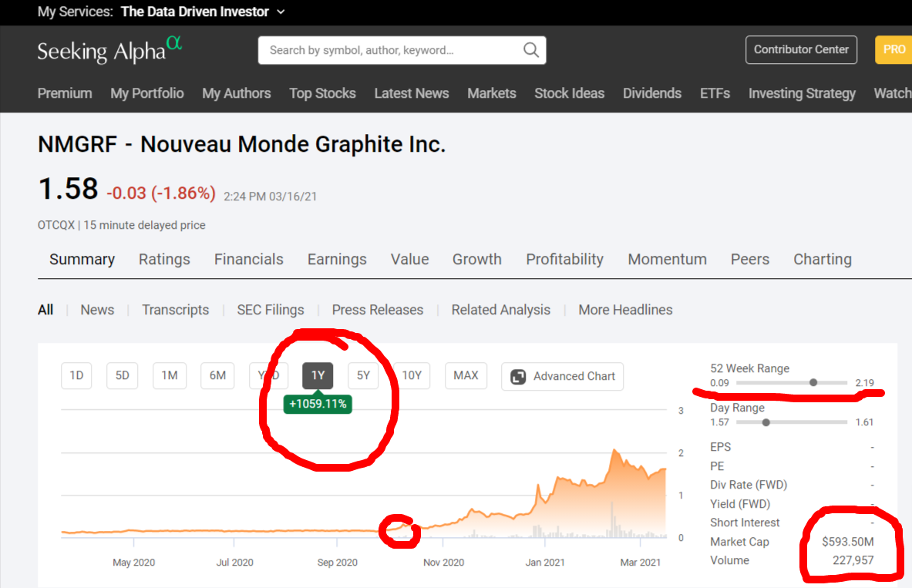
Task: Show Related Analysis headlines
Action: [x=501, y=310]
